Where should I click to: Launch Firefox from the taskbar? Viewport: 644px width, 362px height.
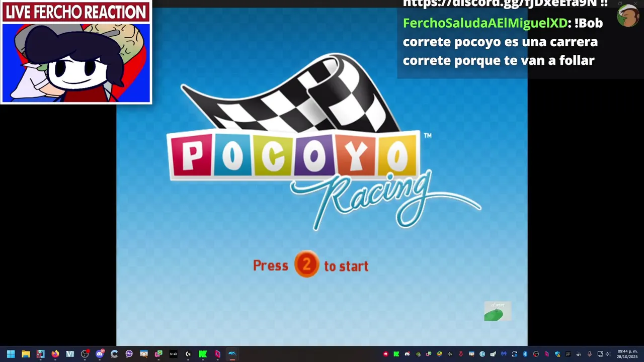point(55,354)
